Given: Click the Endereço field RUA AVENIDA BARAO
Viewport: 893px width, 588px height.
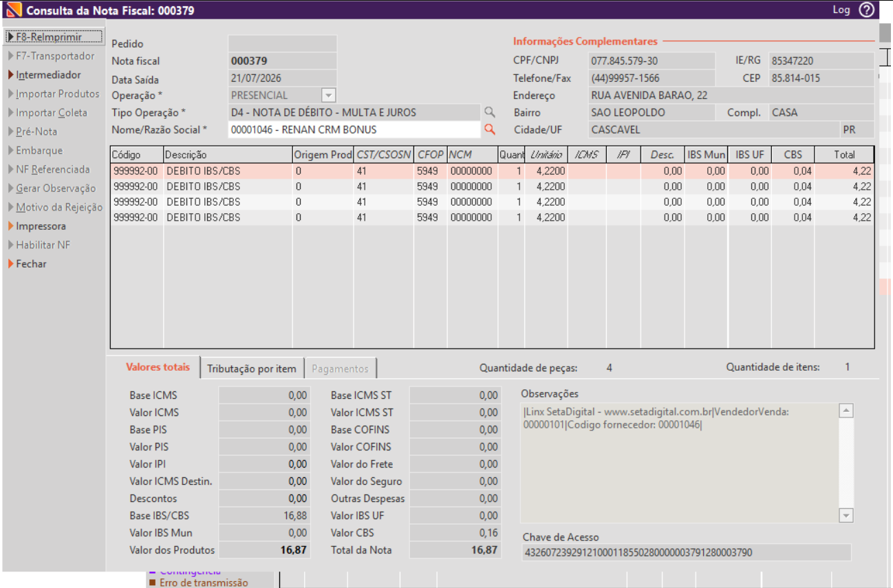Looking at the screenshot, I should pos(731,96).
